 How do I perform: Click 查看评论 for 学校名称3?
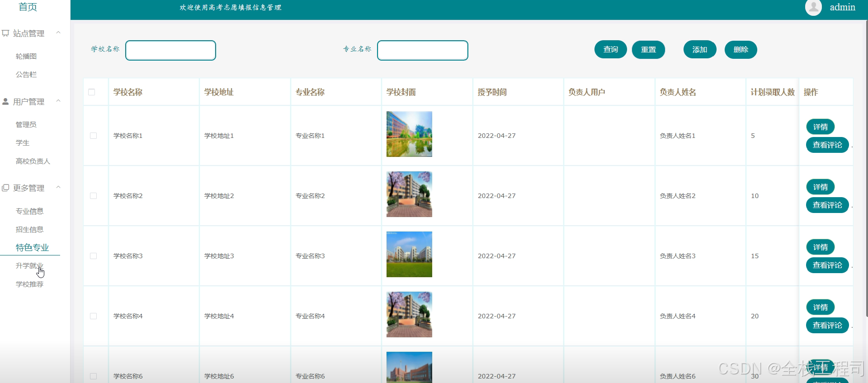click(x=827, y=265)
